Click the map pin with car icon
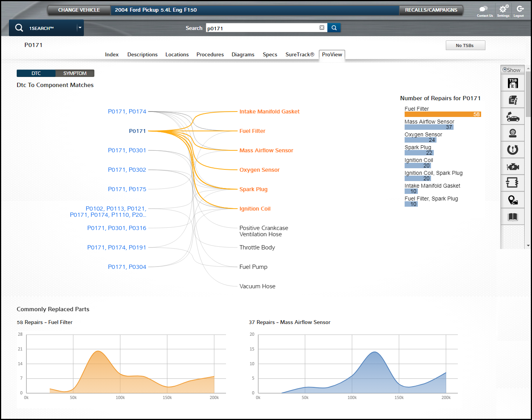 pos(513,200)
